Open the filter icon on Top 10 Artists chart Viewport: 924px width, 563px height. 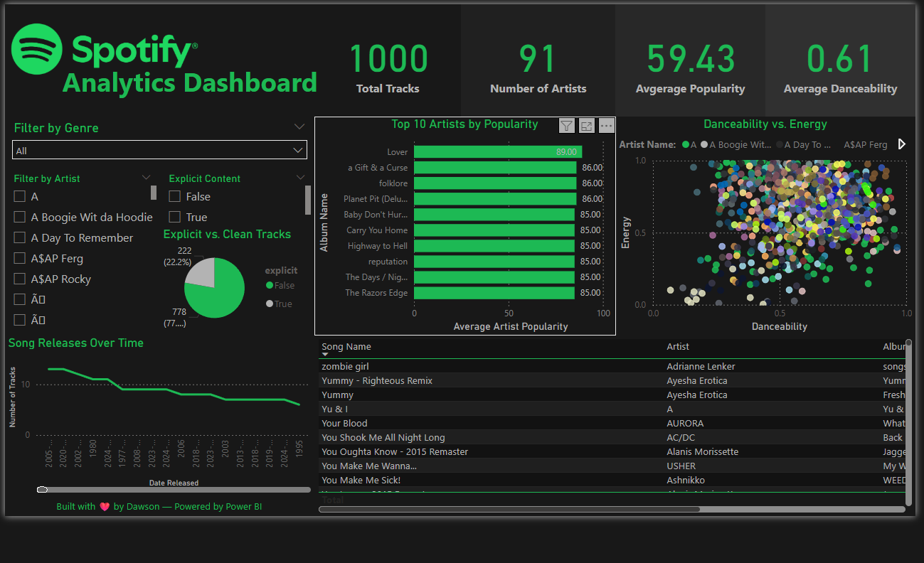(566, 126)
